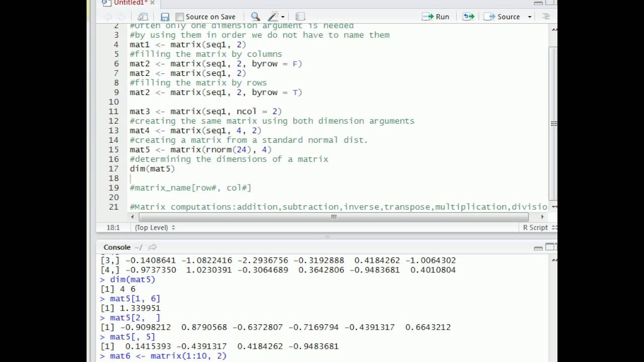Screen dimensions: 644x362
Task: Click line 6 with byrow = F
Action: [x=216, y=63]
